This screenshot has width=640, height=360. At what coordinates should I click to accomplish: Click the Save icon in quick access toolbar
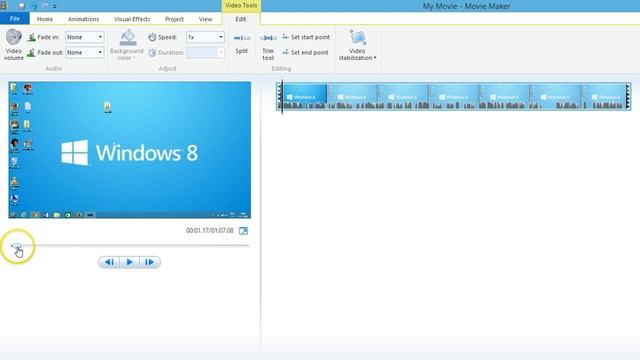[x=22, y=6]
